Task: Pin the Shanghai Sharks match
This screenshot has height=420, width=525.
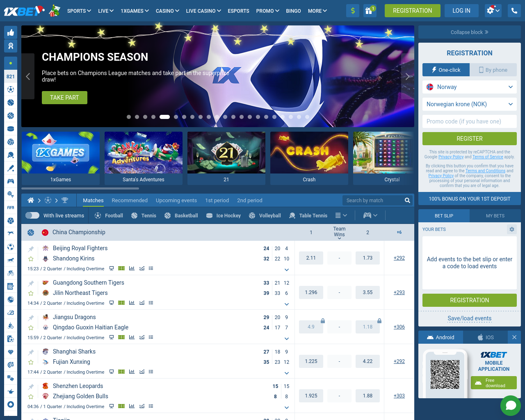Action: [x=31, y=352]
